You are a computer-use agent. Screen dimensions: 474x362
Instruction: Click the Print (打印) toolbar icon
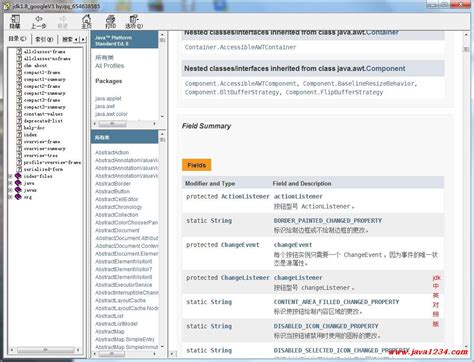(x=110, y=19)
